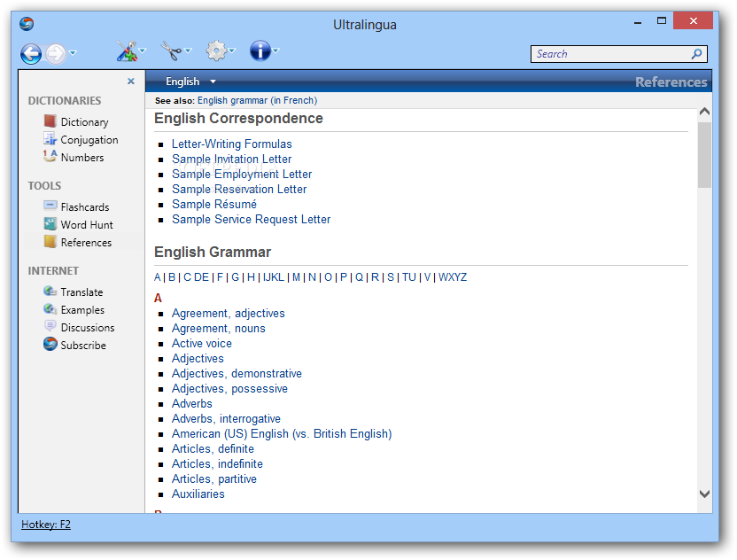Open American (US) English topic
Screen dimensions: 737x560
pyautogui.click(x=282, y=433)
